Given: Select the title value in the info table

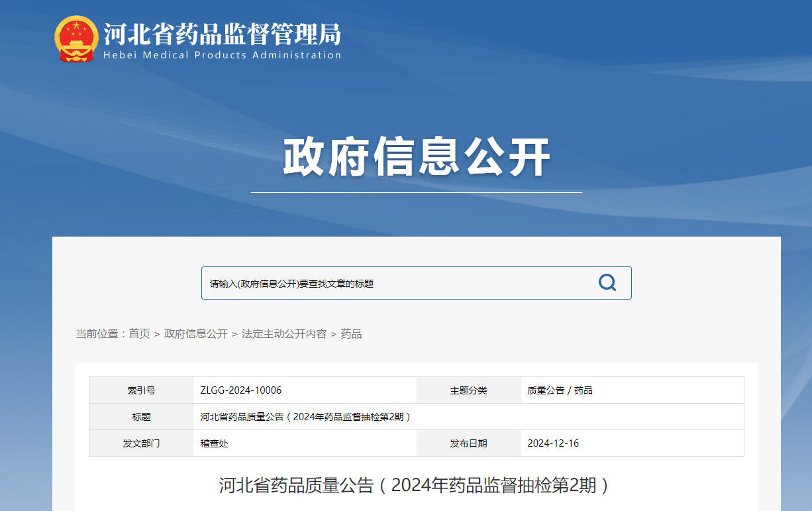Looking at the screenshot, I should (306, 417).
